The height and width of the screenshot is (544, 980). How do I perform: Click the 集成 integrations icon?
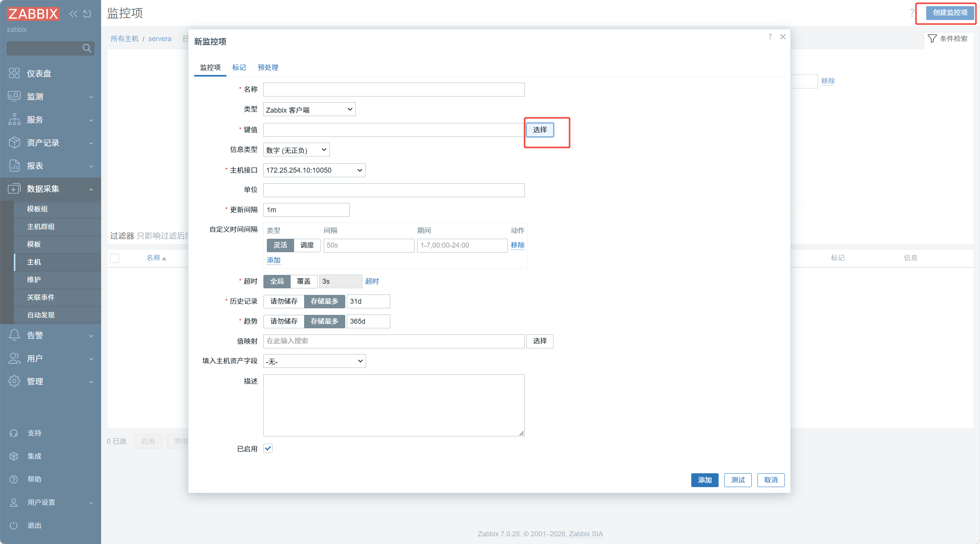14,456
